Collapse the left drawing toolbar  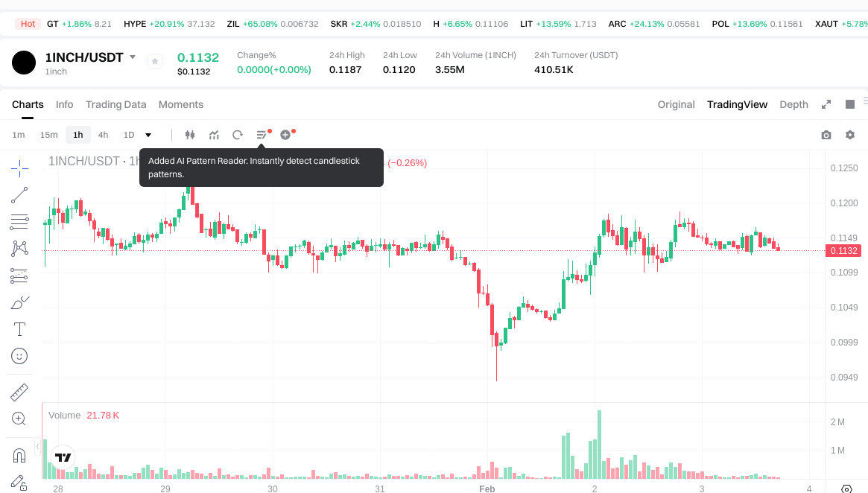pos(38,446)
